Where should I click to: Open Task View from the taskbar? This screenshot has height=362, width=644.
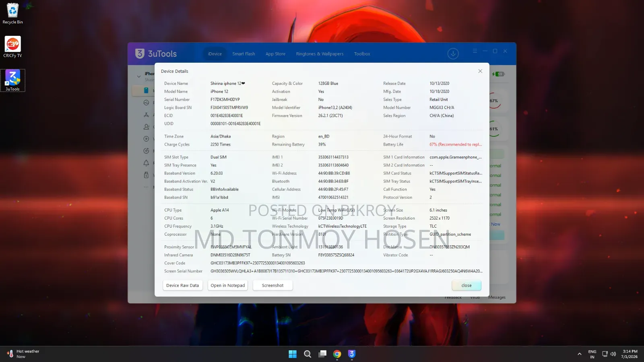322,354
